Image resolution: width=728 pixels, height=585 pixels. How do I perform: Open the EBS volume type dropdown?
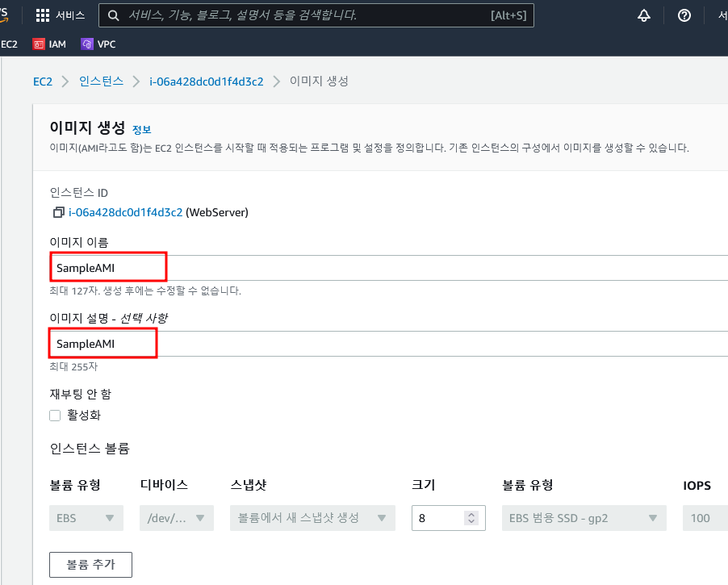point(86,518)
